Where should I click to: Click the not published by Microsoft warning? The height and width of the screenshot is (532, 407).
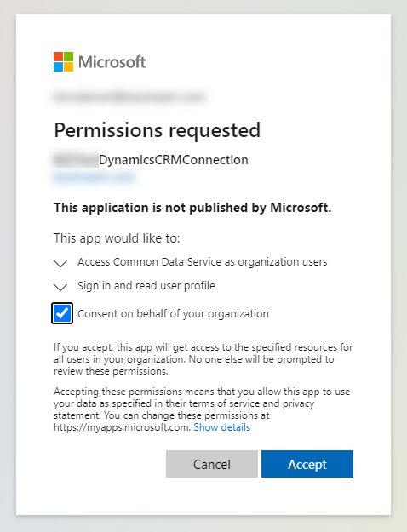click(192, 208)
